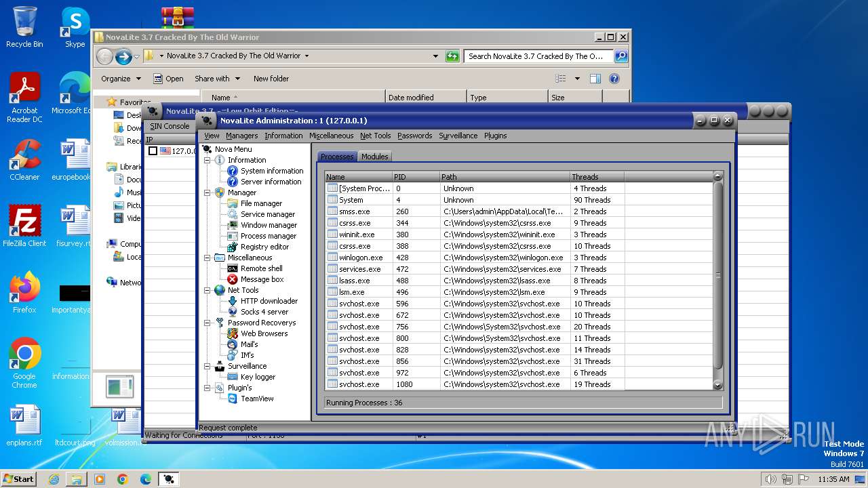Viewport: 868px width, 488px height.
Task: Open CCleaner desktop icon
Action: point(24,160)
